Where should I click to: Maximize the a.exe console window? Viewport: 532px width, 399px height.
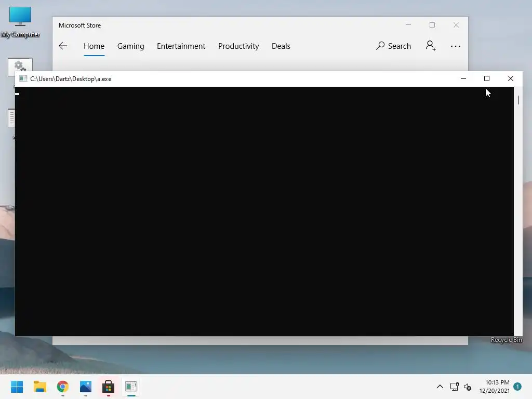487,79
